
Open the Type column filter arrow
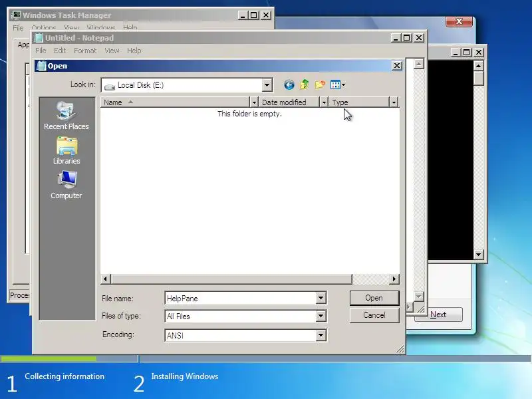394,102
